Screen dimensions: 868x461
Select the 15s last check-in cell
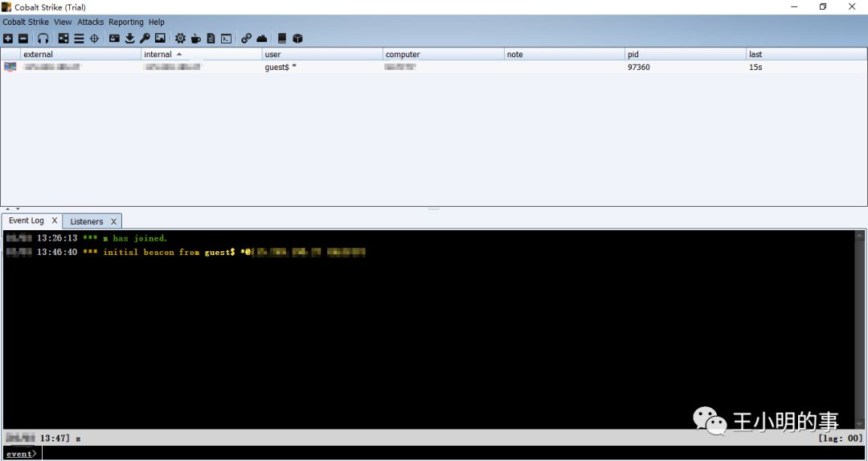[x=806, y=67]
